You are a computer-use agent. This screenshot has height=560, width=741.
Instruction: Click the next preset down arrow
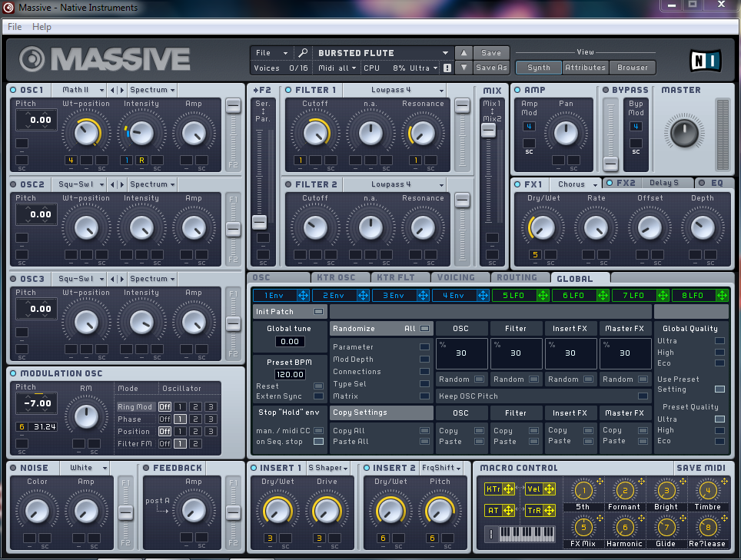point(464,68)
